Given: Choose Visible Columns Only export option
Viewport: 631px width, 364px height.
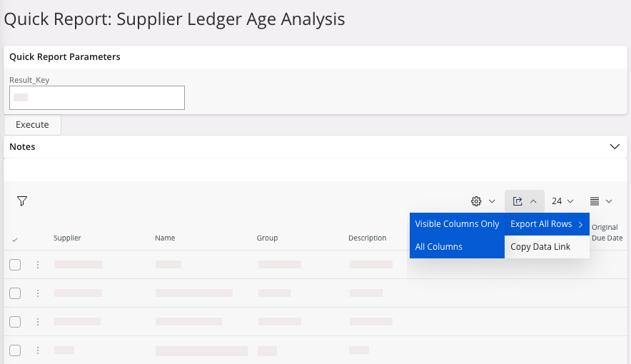Looking at the screenshot, I should 457,224.
